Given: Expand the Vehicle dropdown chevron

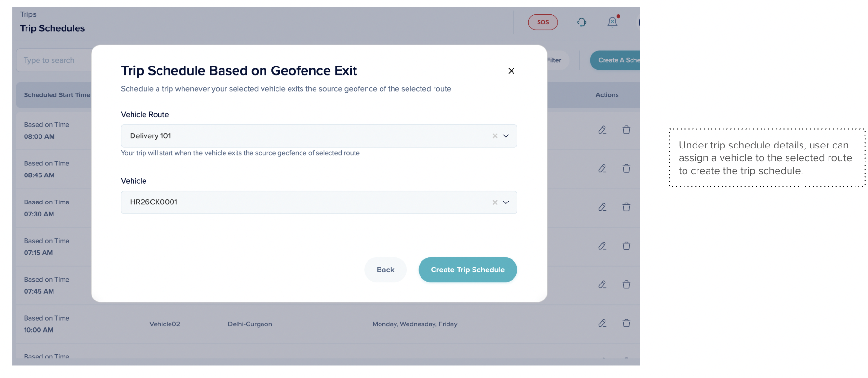Looking at the screenshot, I should pos(506,202).
